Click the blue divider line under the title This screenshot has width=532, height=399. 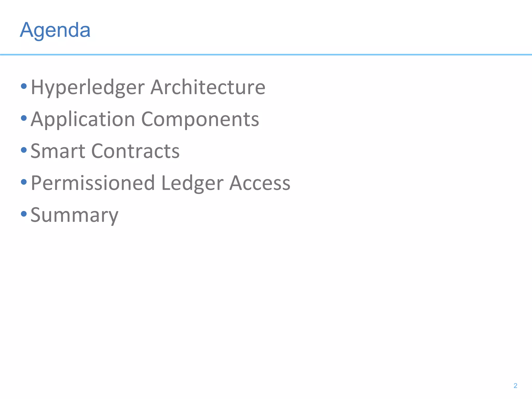point(266,55)
